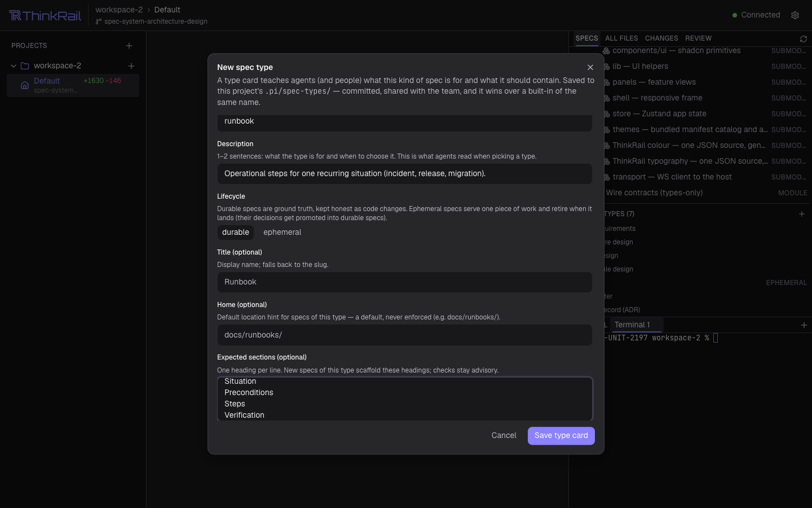The height and width of the screenshot is (508, 812).
Task: Switch to the SPECS tab
Action: [x=586, y=38]
